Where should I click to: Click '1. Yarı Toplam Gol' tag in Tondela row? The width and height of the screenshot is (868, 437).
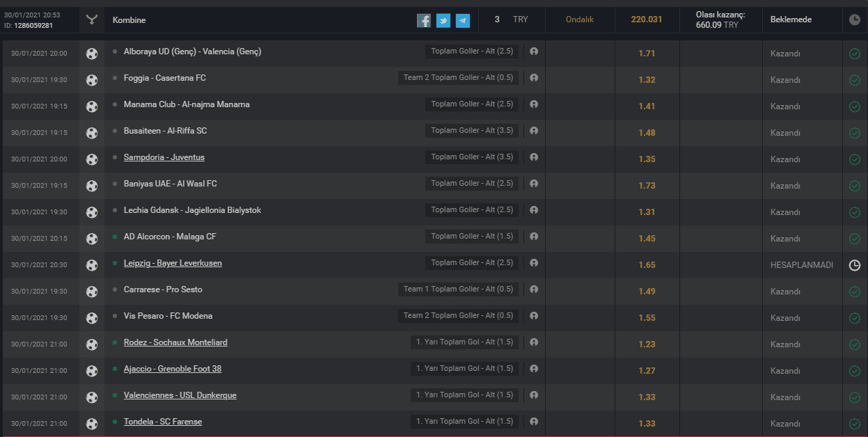tap(465, 422)
